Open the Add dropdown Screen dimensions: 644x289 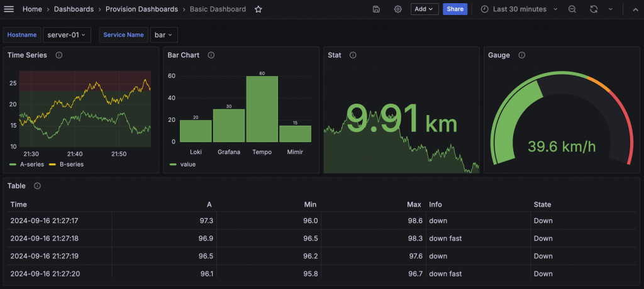(425, 9)
